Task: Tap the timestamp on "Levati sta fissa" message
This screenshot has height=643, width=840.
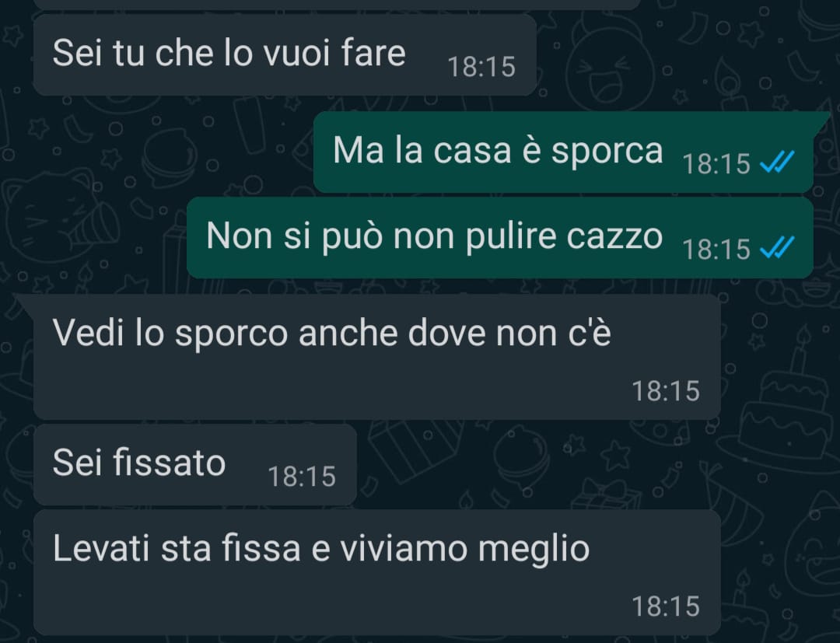Action: coord(665,606)
